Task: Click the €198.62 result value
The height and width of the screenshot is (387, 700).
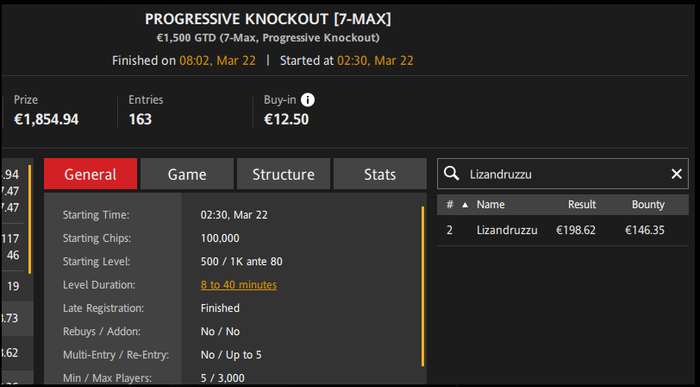Action: point(575,230)
